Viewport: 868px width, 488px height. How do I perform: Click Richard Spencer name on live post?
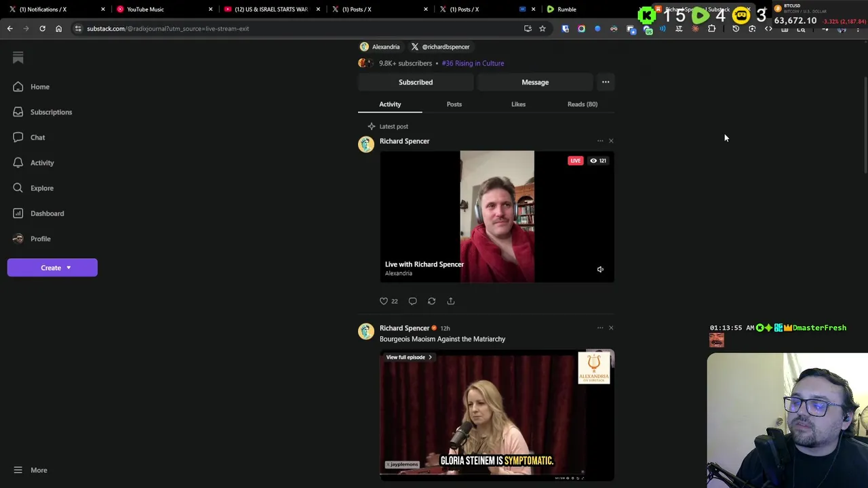pyautogui.click(x=404, y=141)
